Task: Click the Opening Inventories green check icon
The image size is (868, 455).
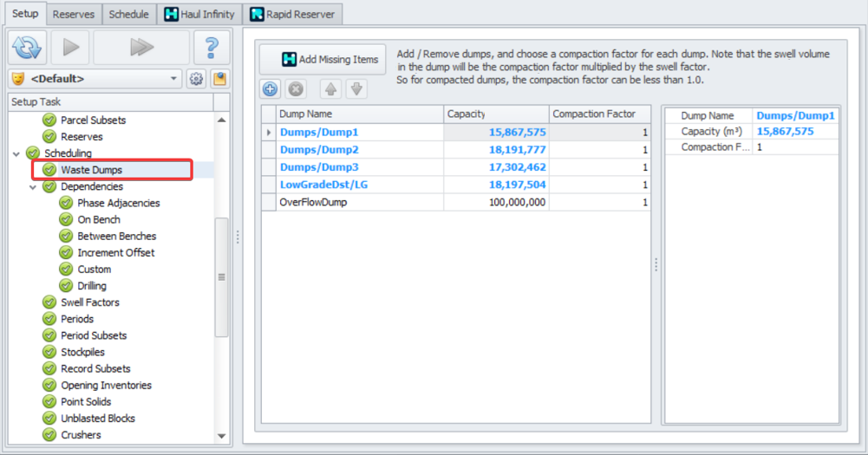Action: click(49, 385)
